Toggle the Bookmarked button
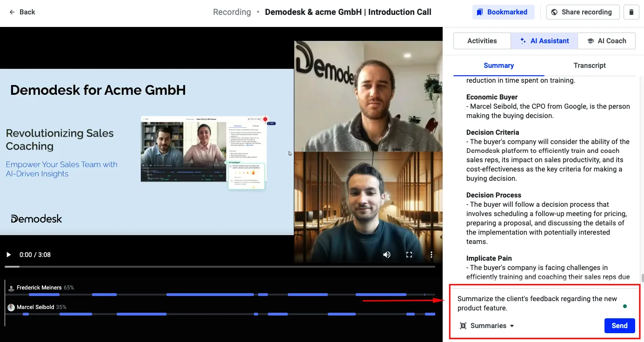This screenshot has height=342, width=644. pyautogui.click(x=503, y=12)
